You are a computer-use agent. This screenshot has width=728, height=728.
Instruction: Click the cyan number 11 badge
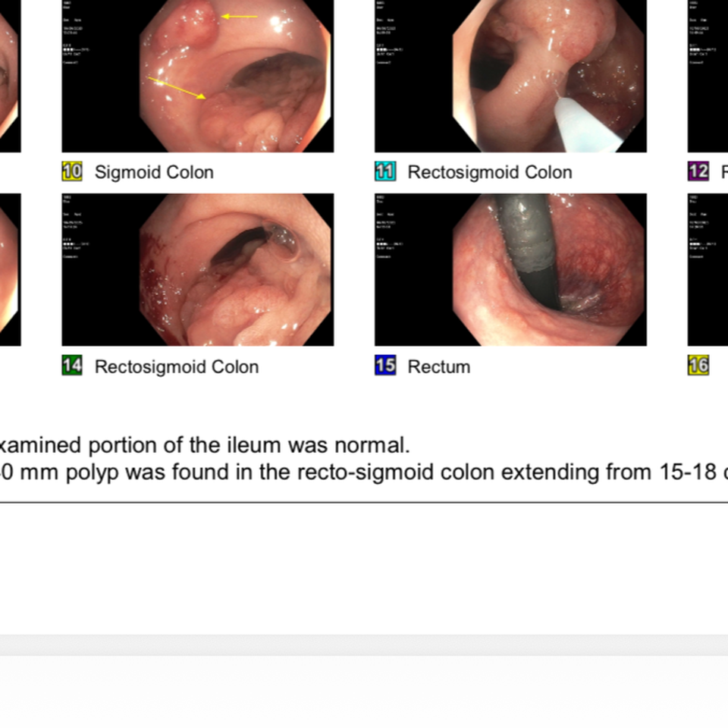(x=385, y=171)
